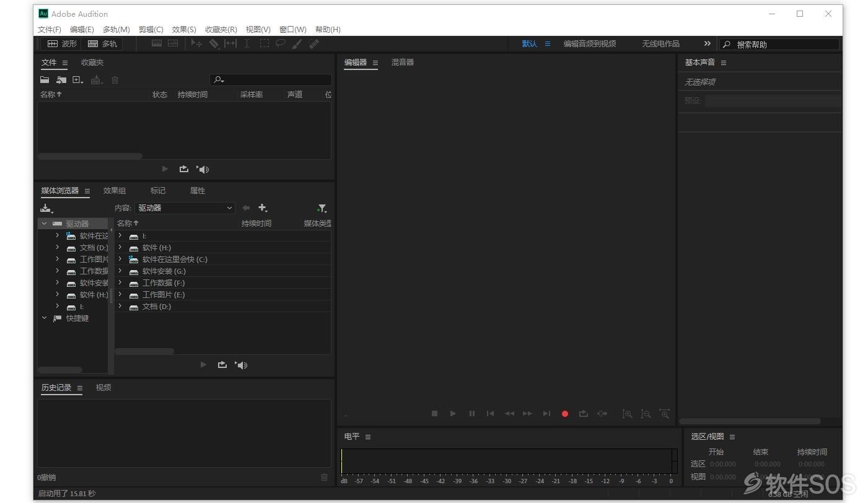The height and width of the screenshot is (503, 868).
Task: Click the search field in 文件 panel
Action: coord(271,80)
